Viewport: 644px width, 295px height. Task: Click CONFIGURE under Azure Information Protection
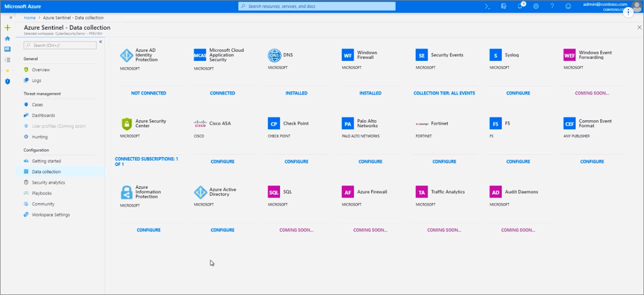(148, 230)
